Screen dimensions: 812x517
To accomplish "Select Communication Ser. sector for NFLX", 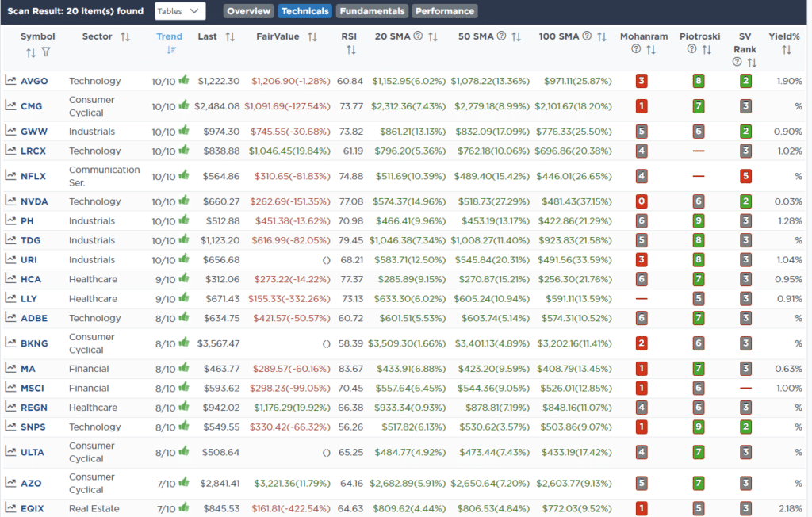I will pyautogui.click(x=104, y=176).
